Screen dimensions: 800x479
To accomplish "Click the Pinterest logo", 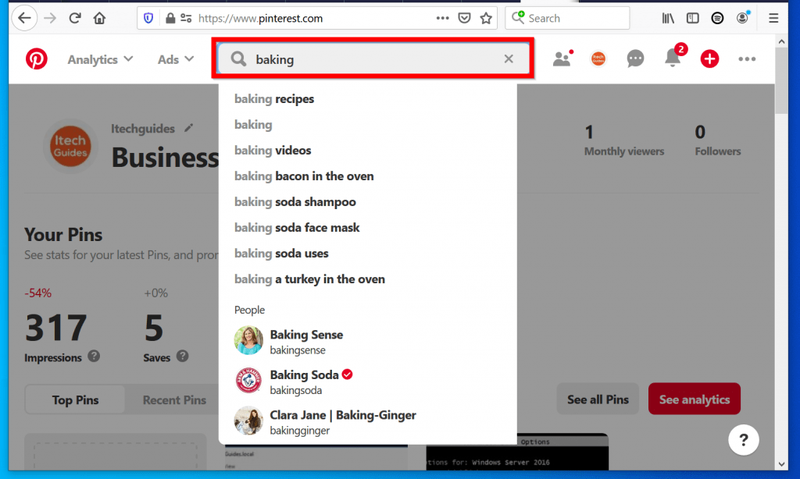I will coord(37,59).
